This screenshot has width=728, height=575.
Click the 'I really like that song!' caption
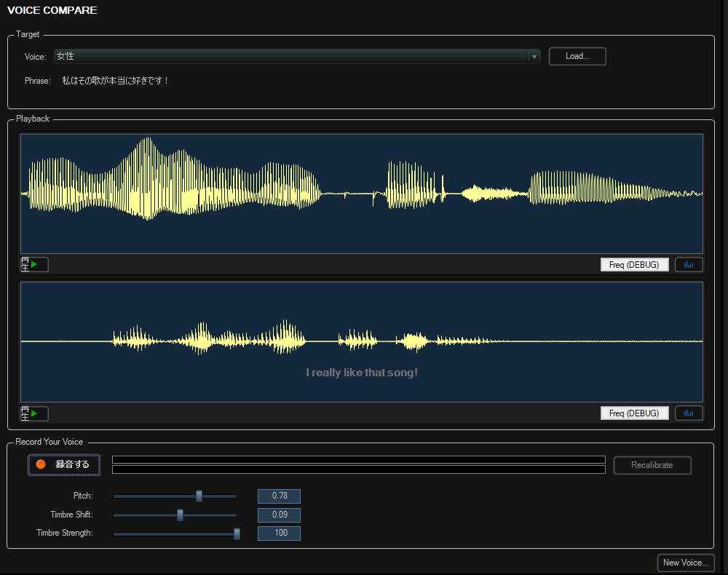tap(362, 373)
